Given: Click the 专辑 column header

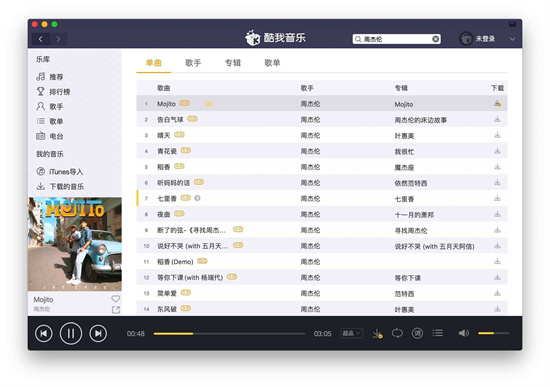Looking at the screenshot, I should point(401,88).
